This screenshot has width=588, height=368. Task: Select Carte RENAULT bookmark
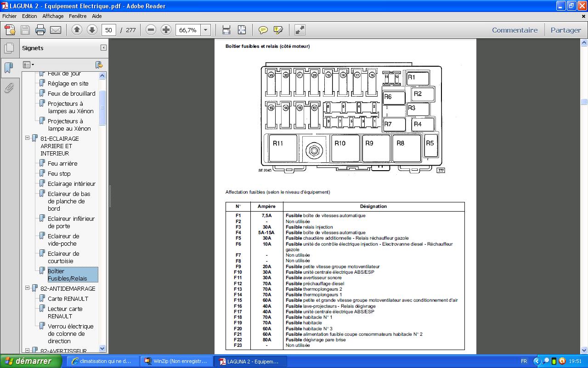point(68,299)
